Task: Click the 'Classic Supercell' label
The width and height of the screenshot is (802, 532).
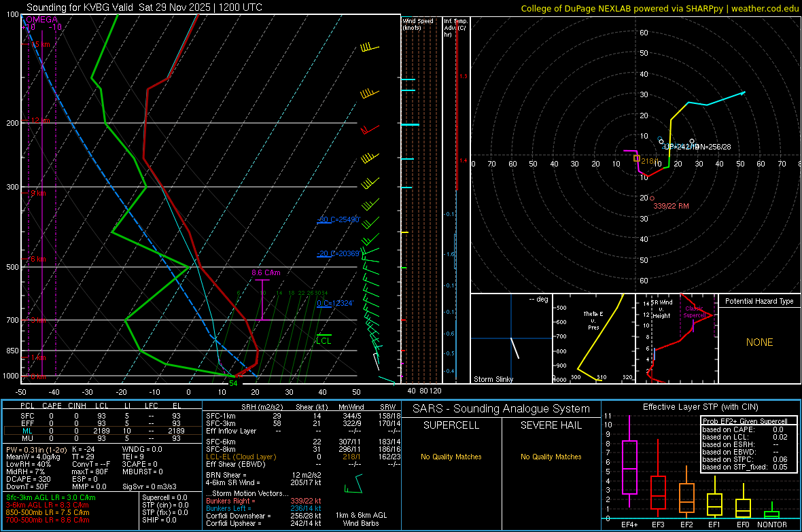Action: [x=694, y=312]
